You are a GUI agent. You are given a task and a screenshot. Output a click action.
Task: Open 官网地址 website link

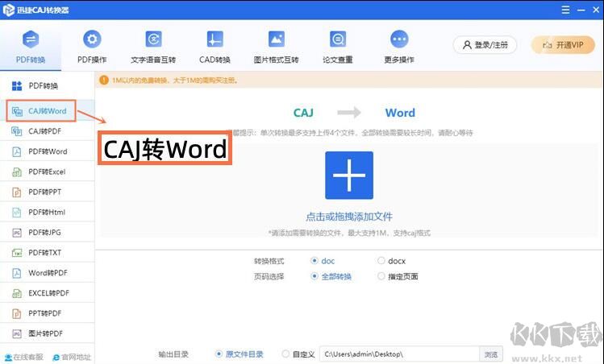[72, 357]
